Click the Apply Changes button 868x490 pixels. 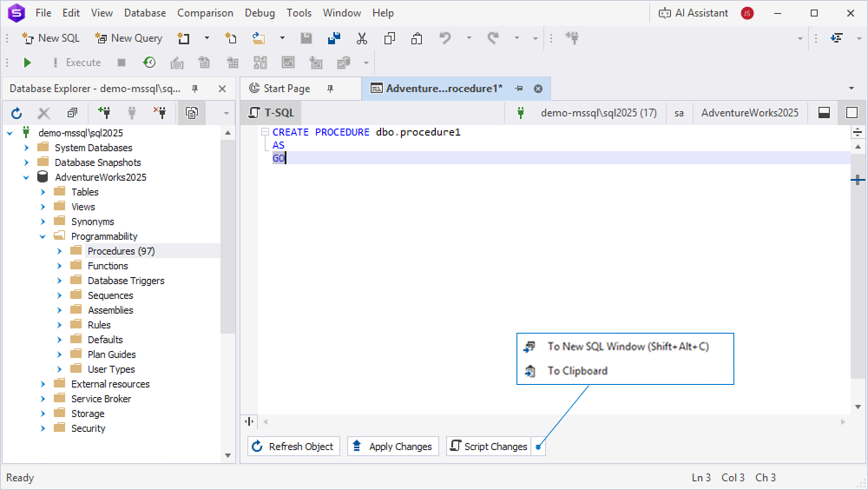(x=393, y=447)
